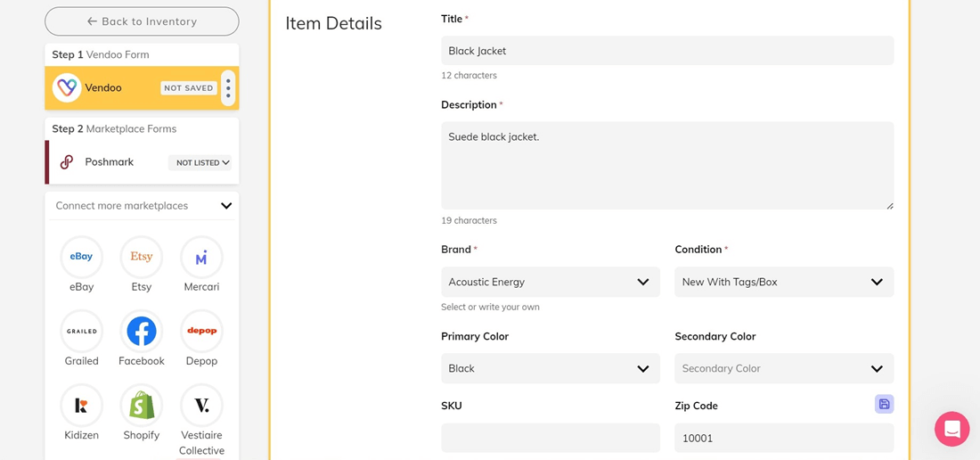
Task: Select the Depop marketplace icon
Action: coord(201,332)
